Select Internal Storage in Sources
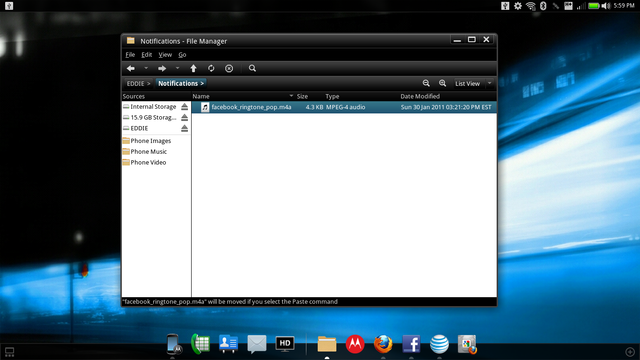This screenshot has height=360, width=640. (153, 107)
